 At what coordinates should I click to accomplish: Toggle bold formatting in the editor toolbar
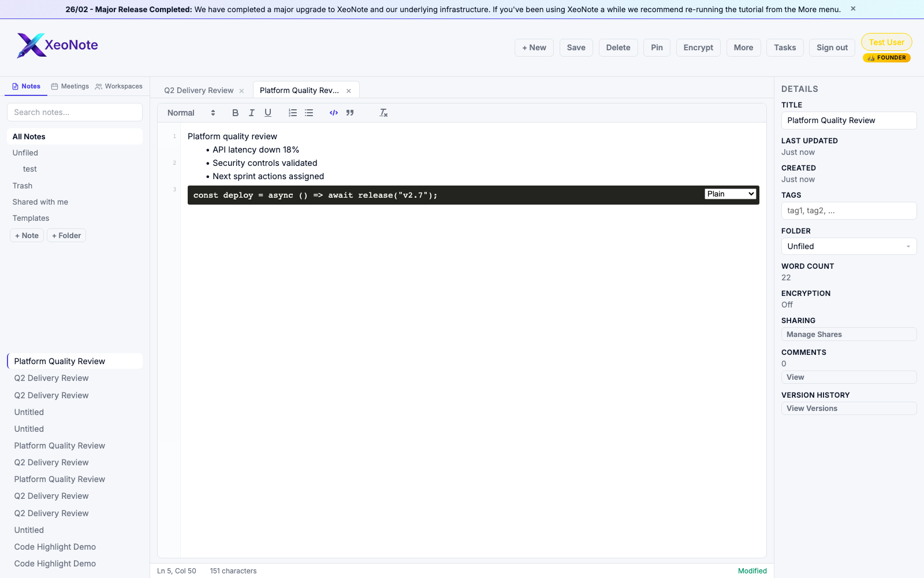[235, 113]
